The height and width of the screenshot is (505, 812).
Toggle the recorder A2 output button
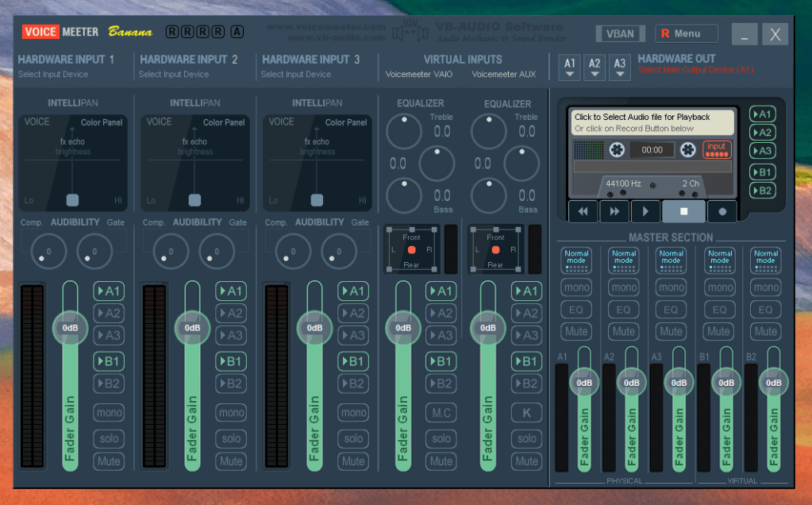coord(762,133)
